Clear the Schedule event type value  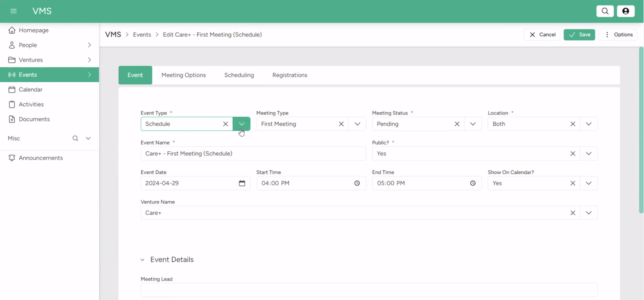click(x=225, y=124)
